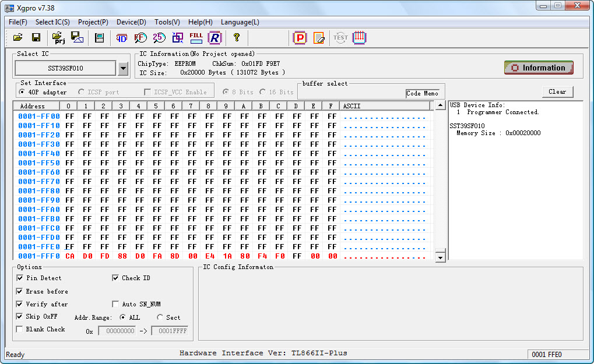Screen dimensions: 594x364
Task: Open the Device(D) menu
Action: pos(131,22)
